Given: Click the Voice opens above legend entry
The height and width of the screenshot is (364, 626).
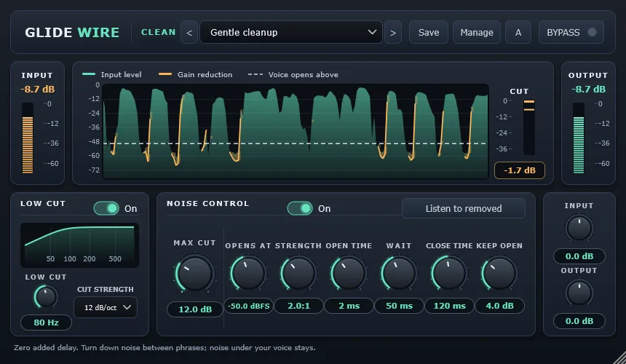Looking at the screenshot, I should pos(293,75).
